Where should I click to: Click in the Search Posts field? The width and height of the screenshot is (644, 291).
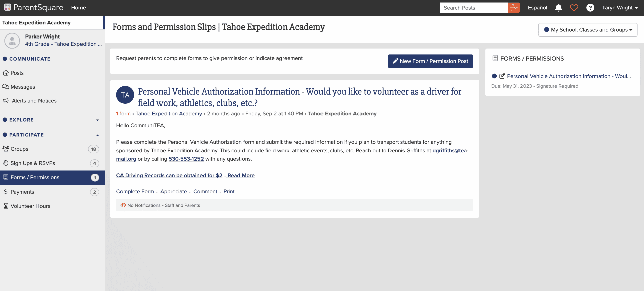point(474,8)
